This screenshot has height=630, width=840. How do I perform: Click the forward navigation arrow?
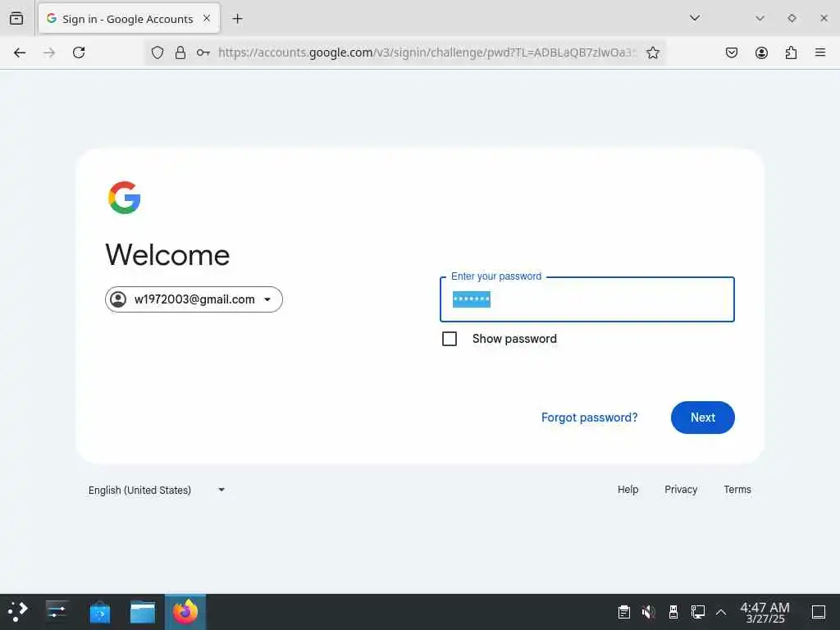click(49, 52)
